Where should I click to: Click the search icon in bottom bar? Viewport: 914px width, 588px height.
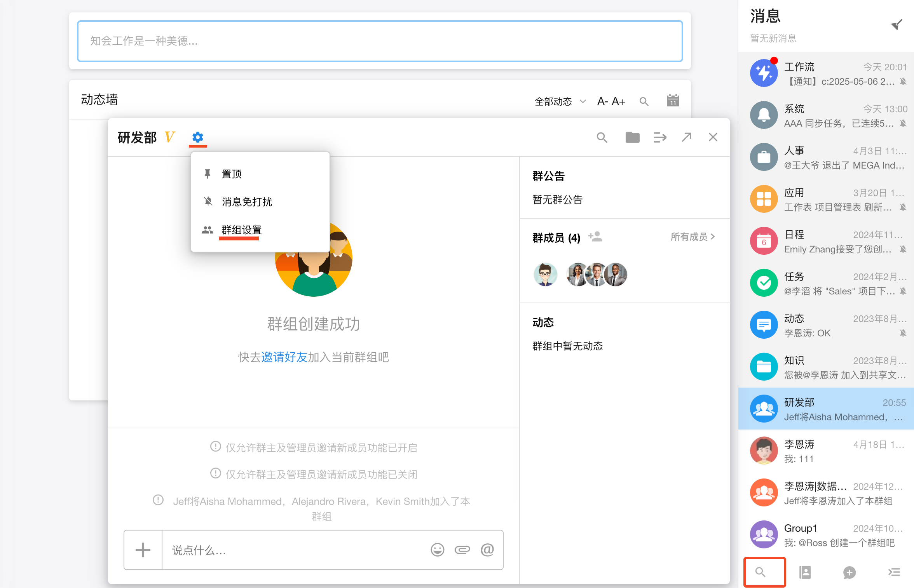click(x=761, y=572)
